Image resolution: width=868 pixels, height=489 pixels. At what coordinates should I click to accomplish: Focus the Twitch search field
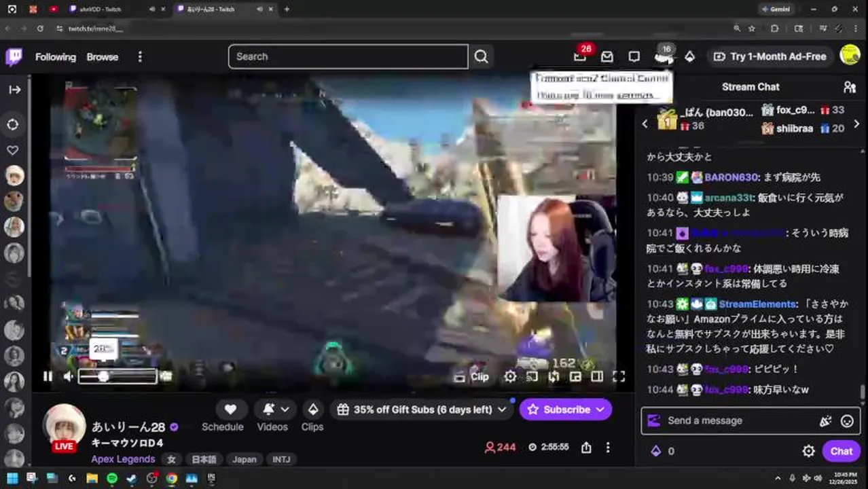pos(348,57)
